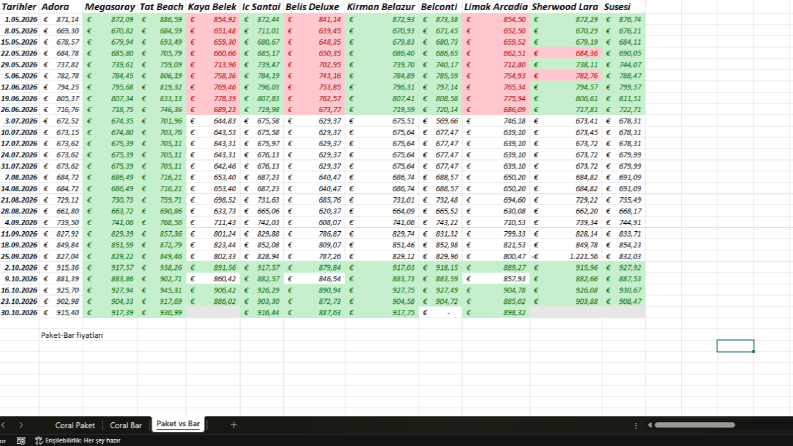Screen dimensions: 793x446
Task: Click the macro recording icon in status bar
Action: click(x=21, y=440)
